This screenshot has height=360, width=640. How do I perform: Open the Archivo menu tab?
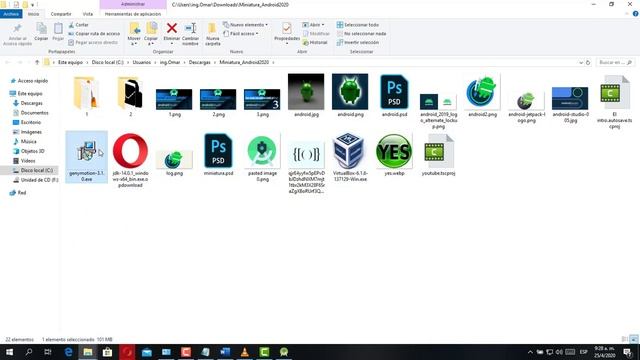pos(11,14)
